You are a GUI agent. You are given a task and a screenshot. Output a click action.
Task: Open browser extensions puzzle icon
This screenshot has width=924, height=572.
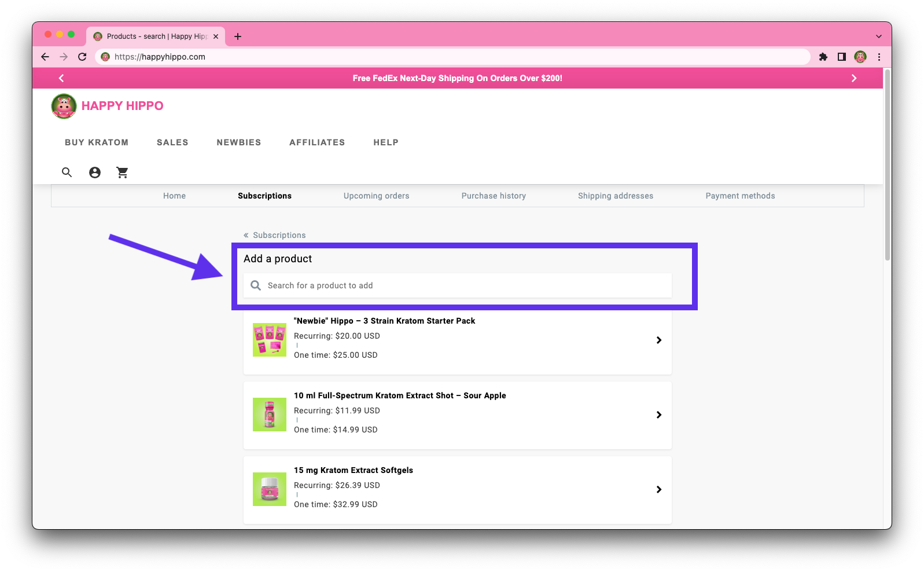[x=823, y=57]
